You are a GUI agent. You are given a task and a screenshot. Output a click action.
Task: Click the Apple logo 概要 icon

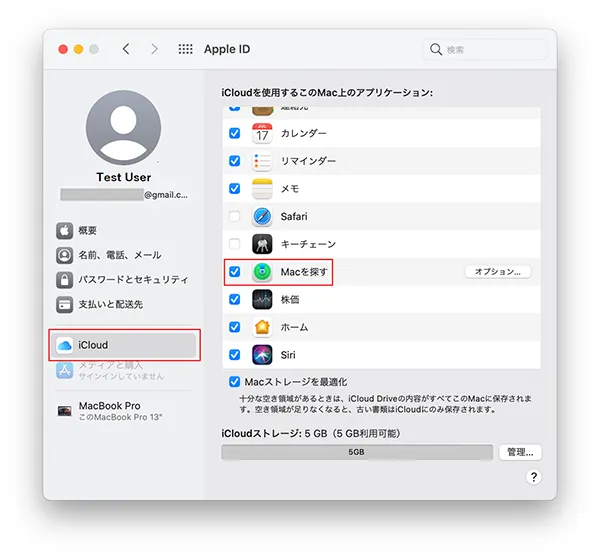[64, 231]
